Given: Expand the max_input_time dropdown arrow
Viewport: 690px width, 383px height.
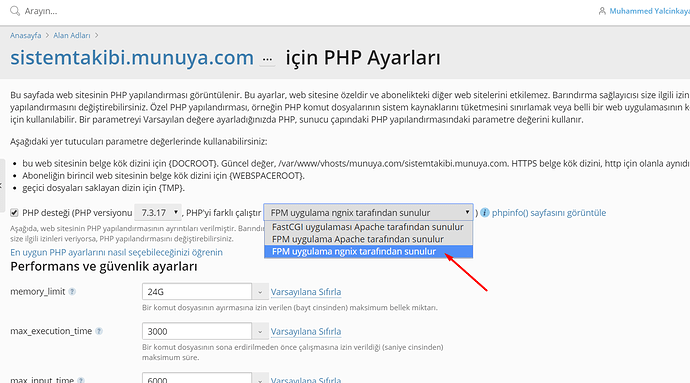Looking at the screenshot, I should pyautogui.click(x=260, y=378).
